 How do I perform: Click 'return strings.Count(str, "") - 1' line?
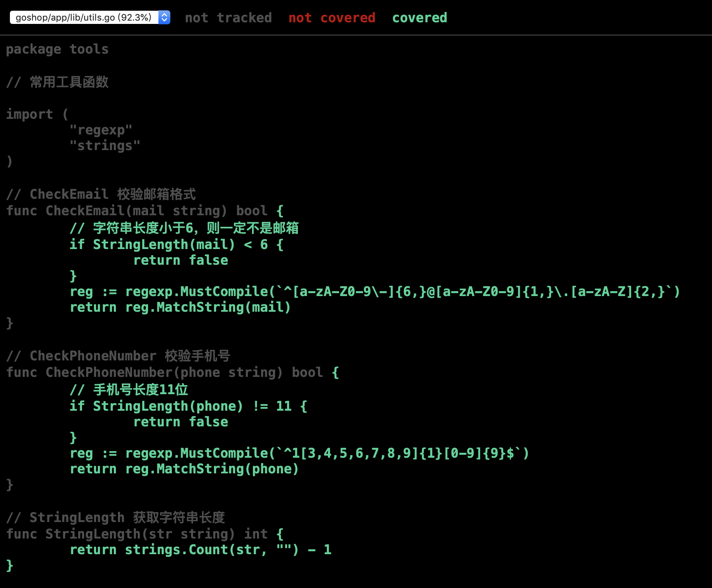click(200, 550)
